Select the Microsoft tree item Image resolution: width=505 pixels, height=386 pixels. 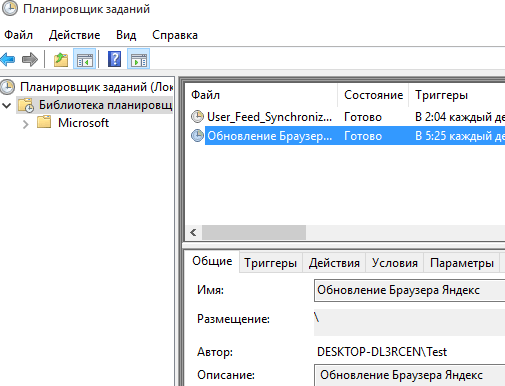(83, 123)
